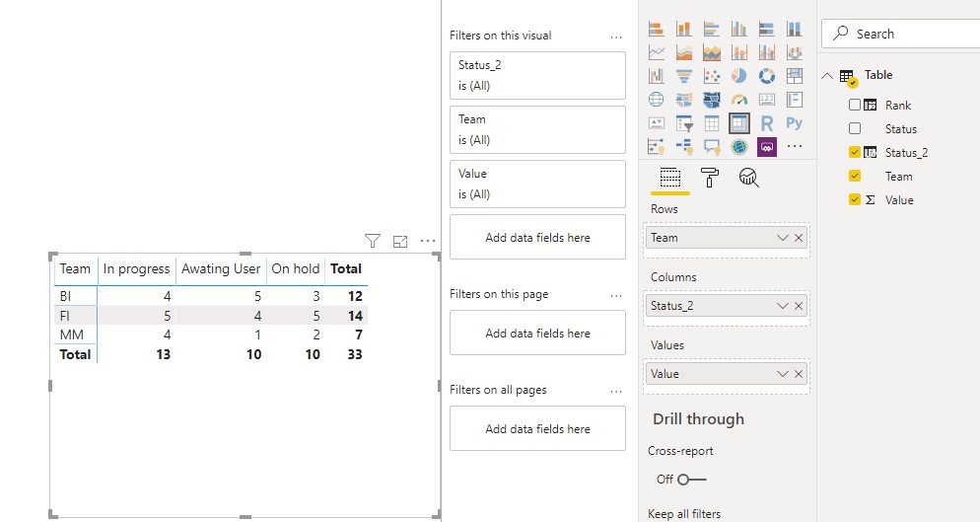The image size is (980, 522).
Task: Choose the Slicer visual icon
Action: [x=684, y=123]
